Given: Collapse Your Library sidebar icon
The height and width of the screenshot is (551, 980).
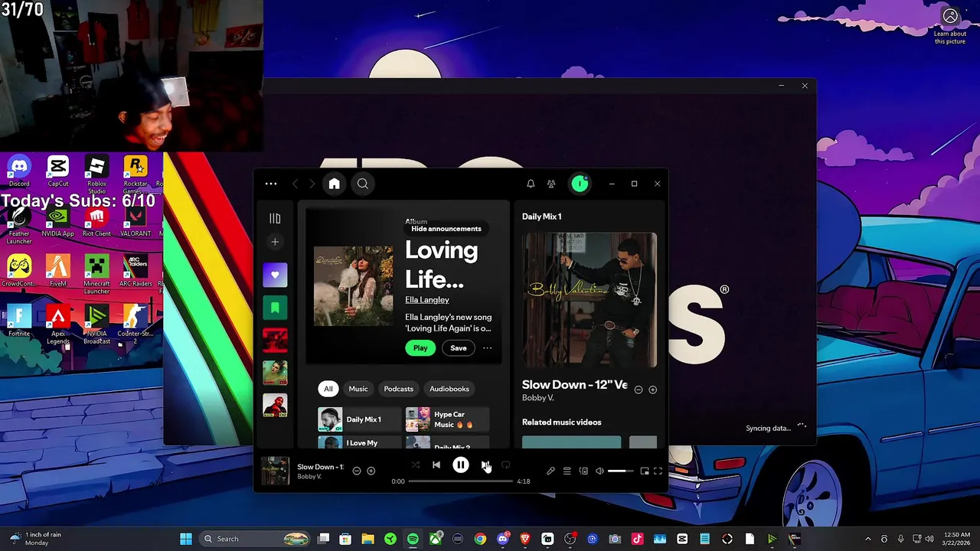Looking at the screenshot, I should point(275,218).
